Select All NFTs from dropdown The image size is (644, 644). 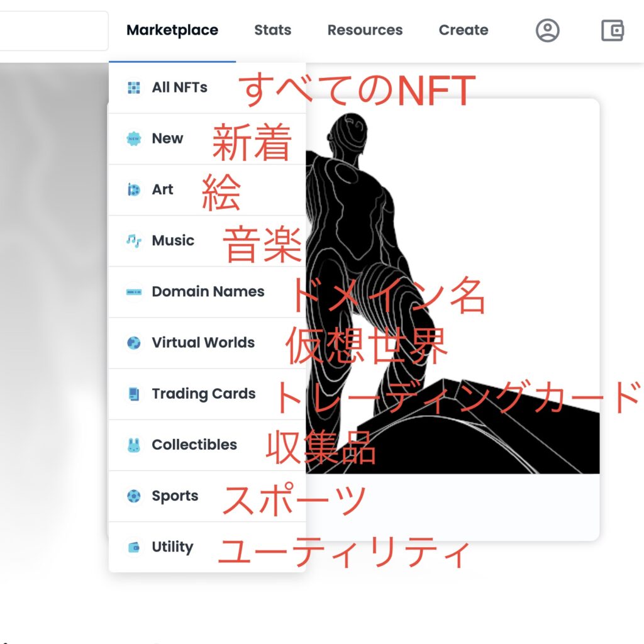(208, 88)
